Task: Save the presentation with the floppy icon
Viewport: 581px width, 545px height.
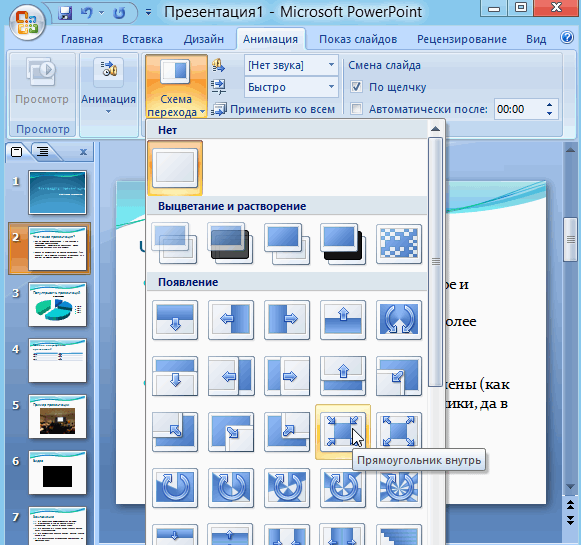Action: pos(66,13)
